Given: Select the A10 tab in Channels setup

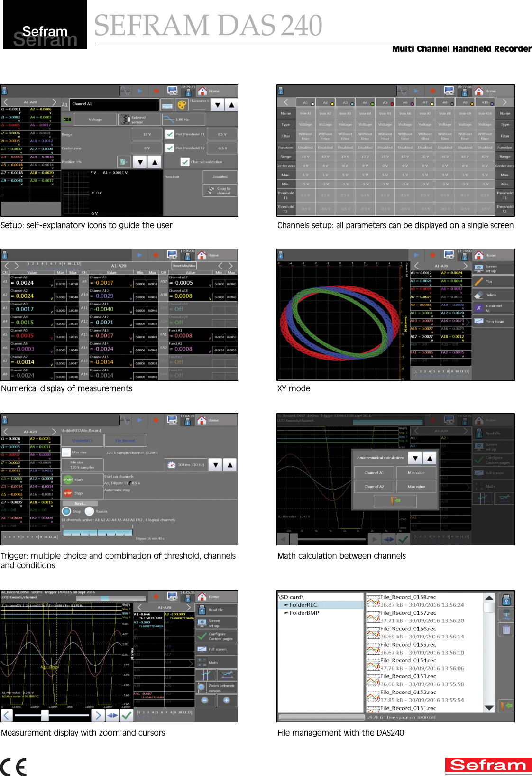Looking at the screenshot, I should [485, 102].
